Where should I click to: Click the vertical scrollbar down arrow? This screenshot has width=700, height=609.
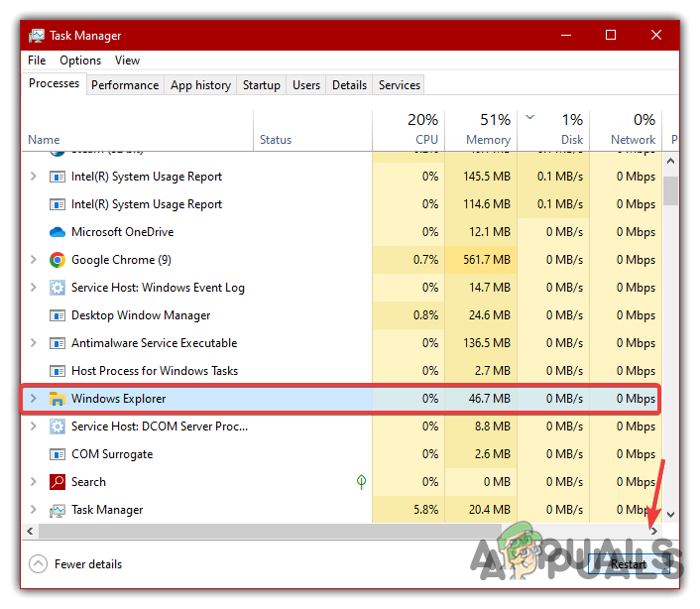[x=670, y=515]
